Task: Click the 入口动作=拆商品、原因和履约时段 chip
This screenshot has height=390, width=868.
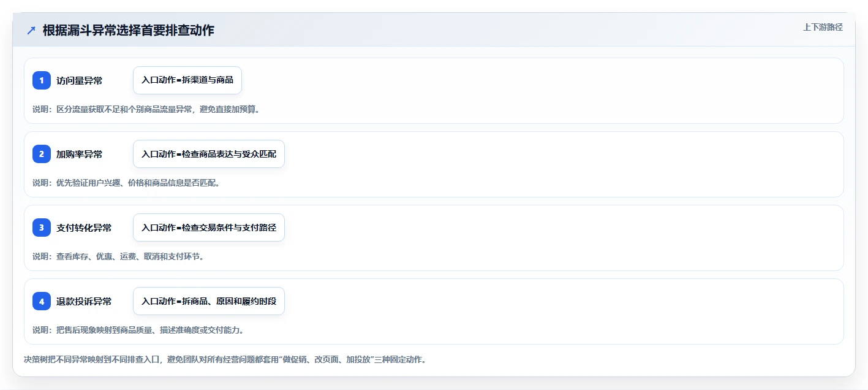Action: 209,301
